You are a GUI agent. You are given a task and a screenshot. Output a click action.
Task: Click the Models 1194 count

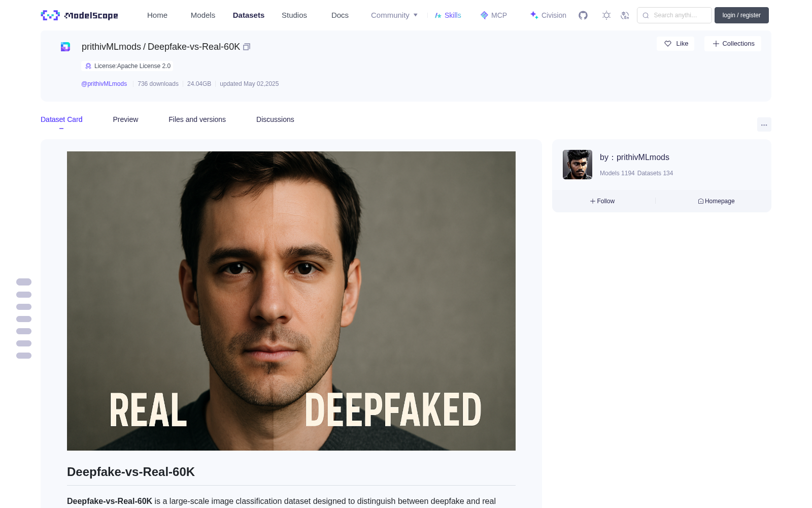click(617, 173)
